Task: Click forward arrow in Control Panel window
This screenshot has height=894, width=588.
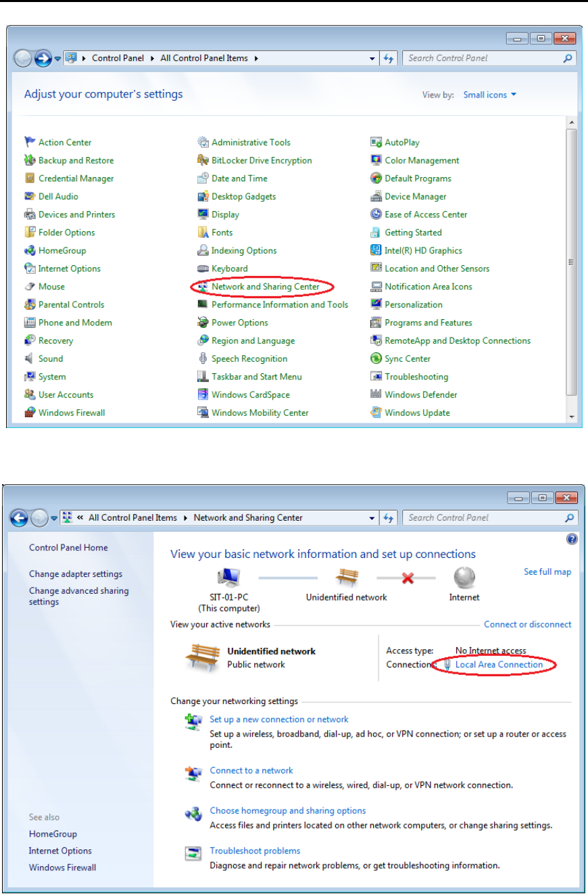Action: pyautogui.click(x=43, y=59)
